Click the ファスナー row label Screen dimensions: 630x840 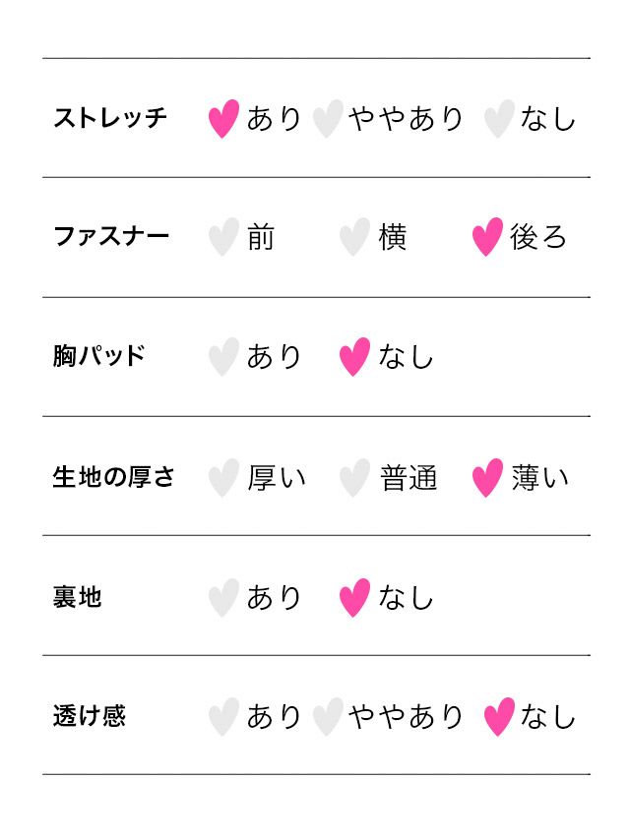click(x=111, y=237)
